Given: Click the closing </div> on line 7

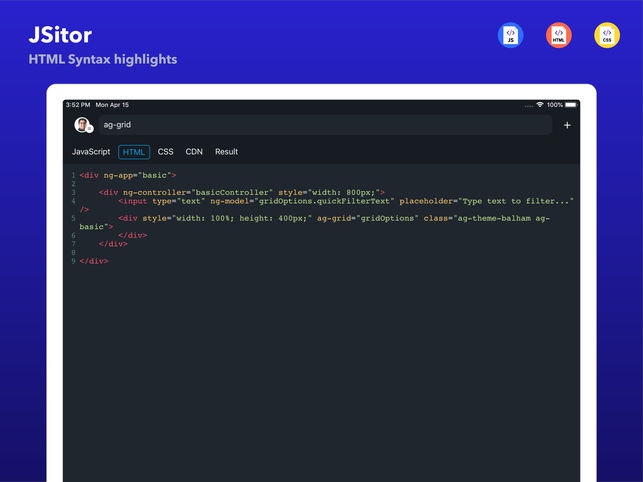Looking at the screenshot, I should click(113, 244).
